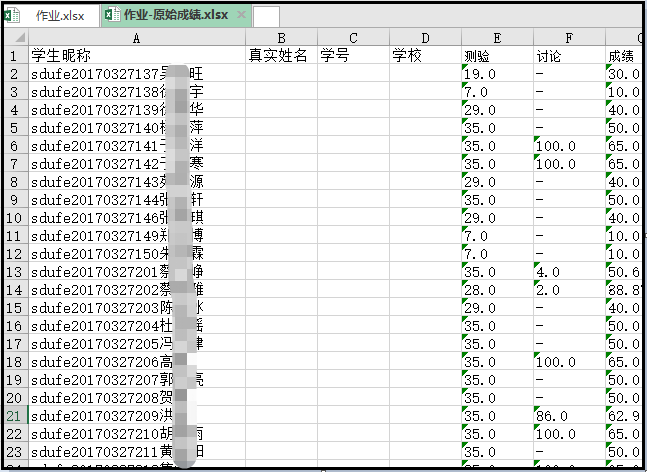
Task: Click 讨论 value 4.0 in row 13
Action: pyautogui.click(x=569, y=272)
